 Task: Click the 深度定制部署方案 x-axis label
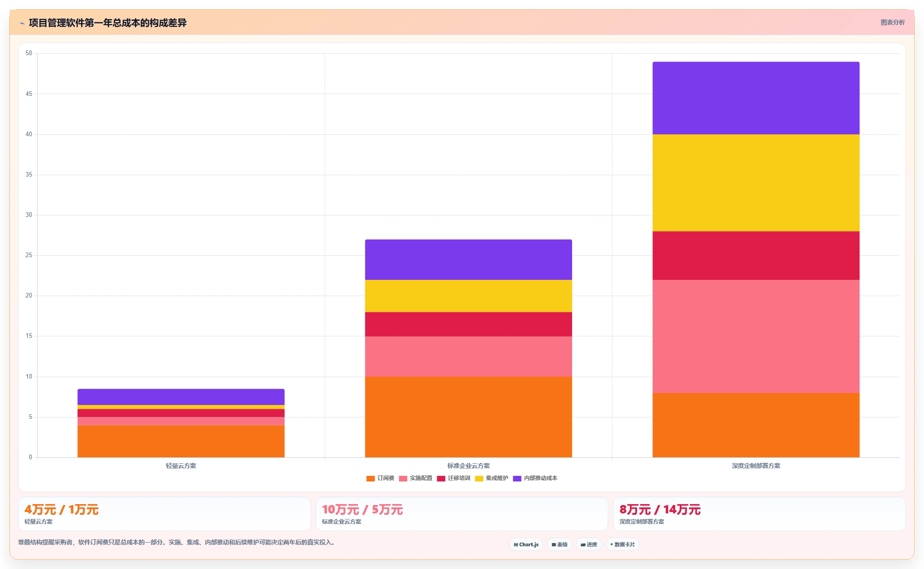coord(756,466)
